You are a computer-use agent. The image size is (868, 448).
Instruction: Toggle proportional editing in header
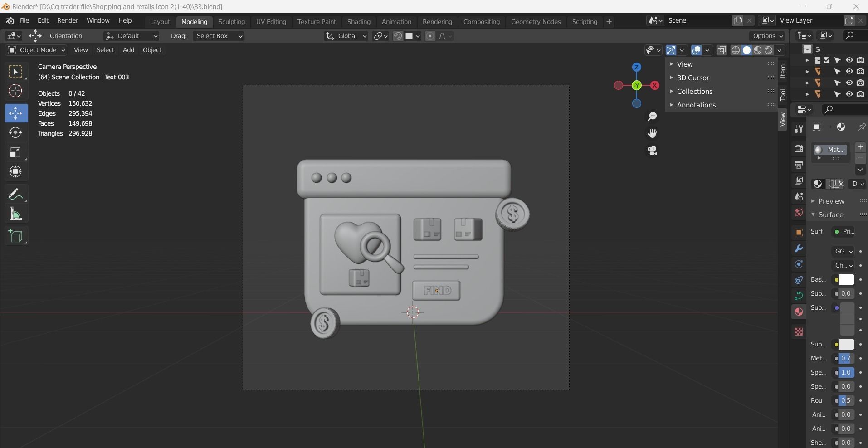point(430,36)
